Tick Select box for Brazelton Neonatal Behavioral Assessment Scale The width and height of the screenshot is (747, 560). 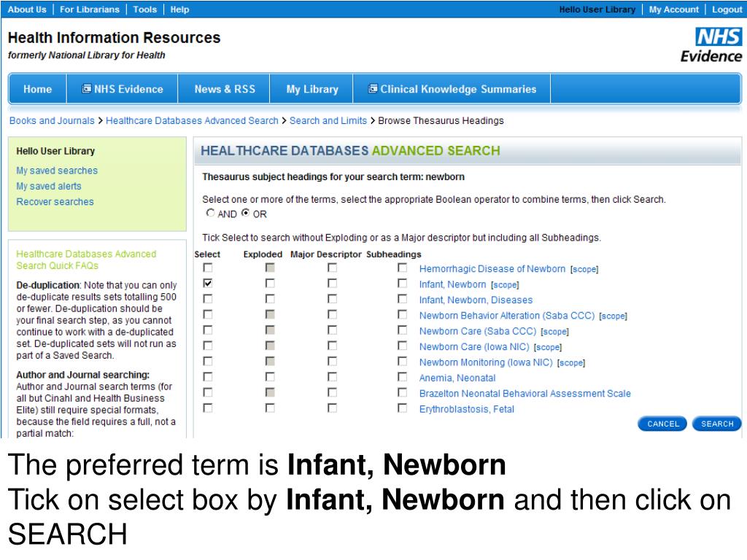tap(208, 392)
